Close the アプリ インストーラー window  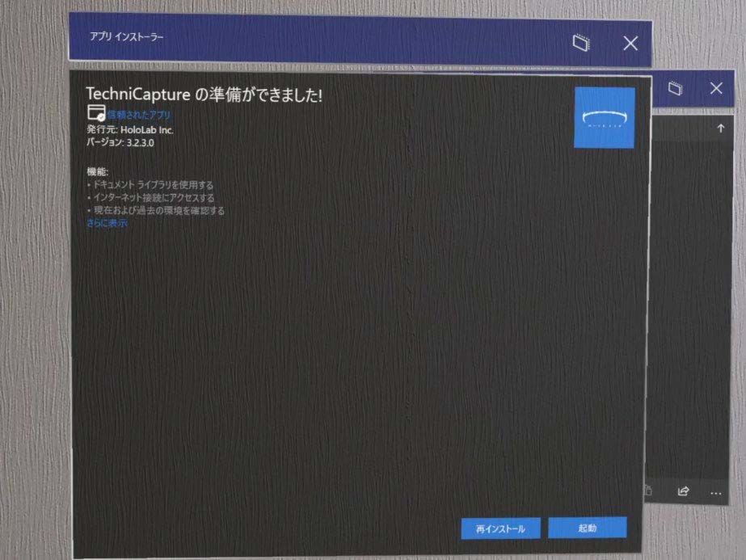pos(630,44)
